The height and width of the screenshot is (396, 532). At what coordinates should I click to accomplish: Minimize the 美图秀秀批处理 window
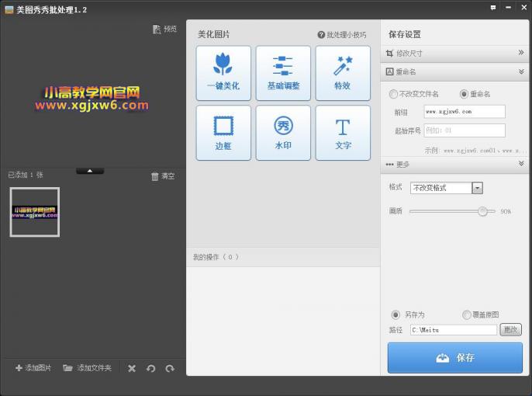coord(508,8)
